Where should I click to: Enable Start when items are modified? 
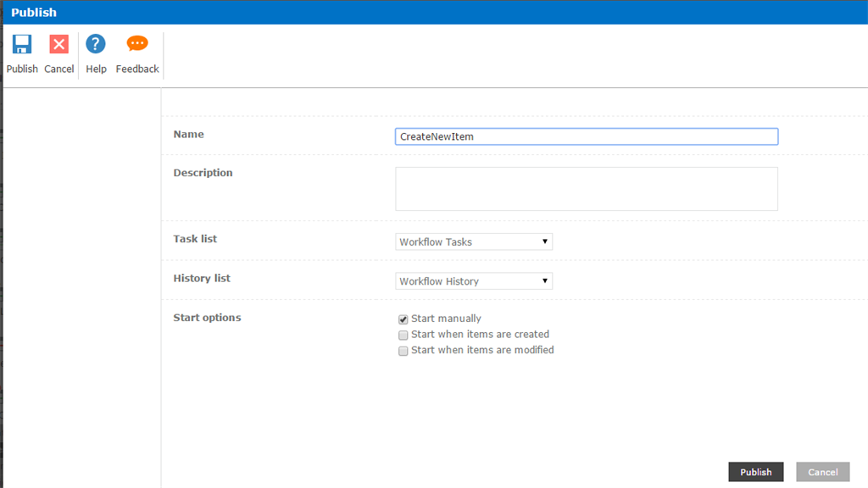click(x=403, y=351)
